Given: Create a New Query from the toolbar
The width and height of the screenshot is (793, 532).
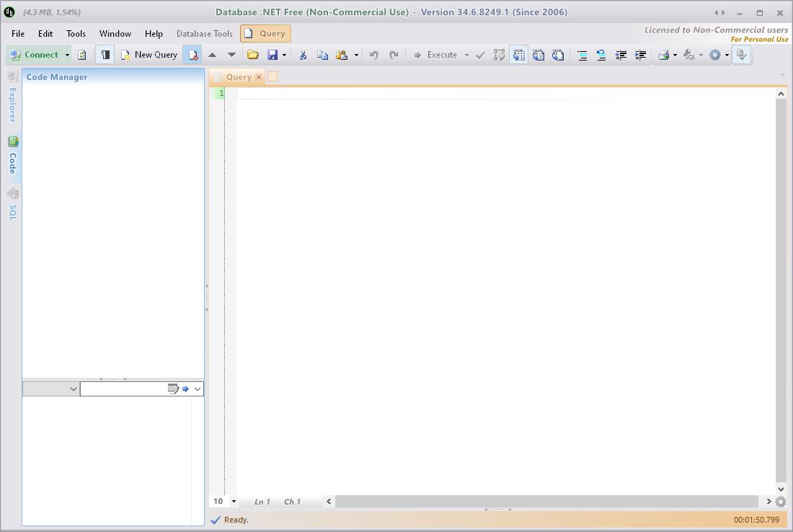Looking at the screenshot, I should [x=149, y=55].
